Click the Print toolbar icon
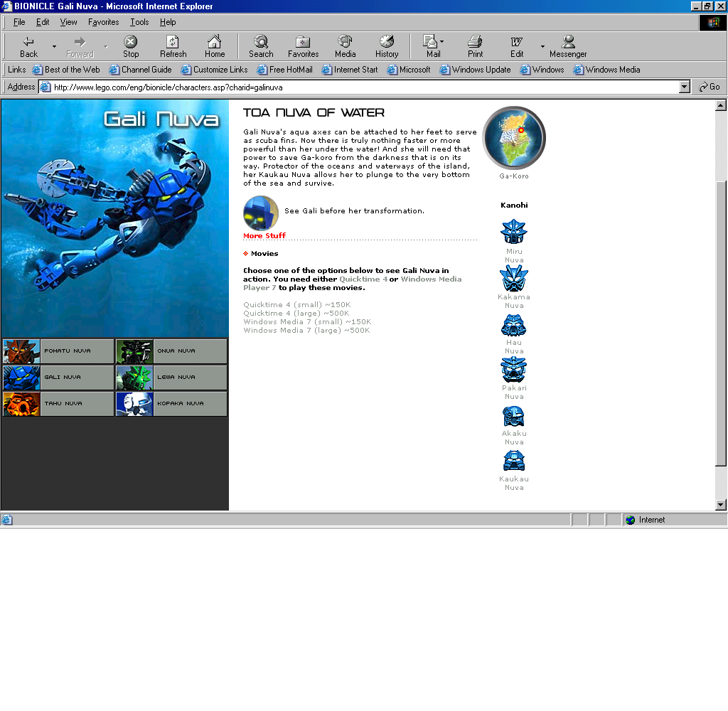Viewport: 728px width, 711px height. click(475, 46)
